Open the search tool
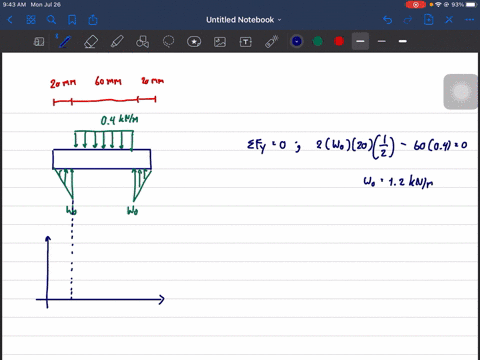 click(51, 20)
